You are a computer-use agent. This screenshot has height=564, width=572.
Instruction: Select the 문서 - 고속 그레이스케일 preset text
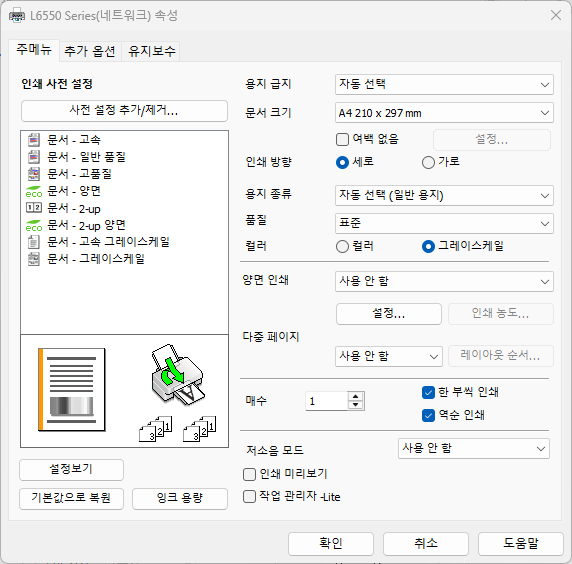108,242
